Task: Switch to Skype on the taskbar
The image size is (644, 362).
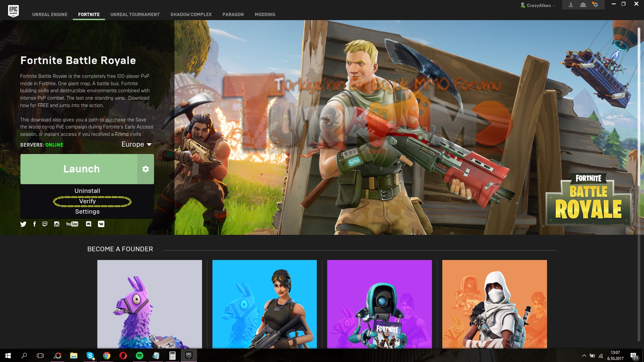Action: point(90,356)
